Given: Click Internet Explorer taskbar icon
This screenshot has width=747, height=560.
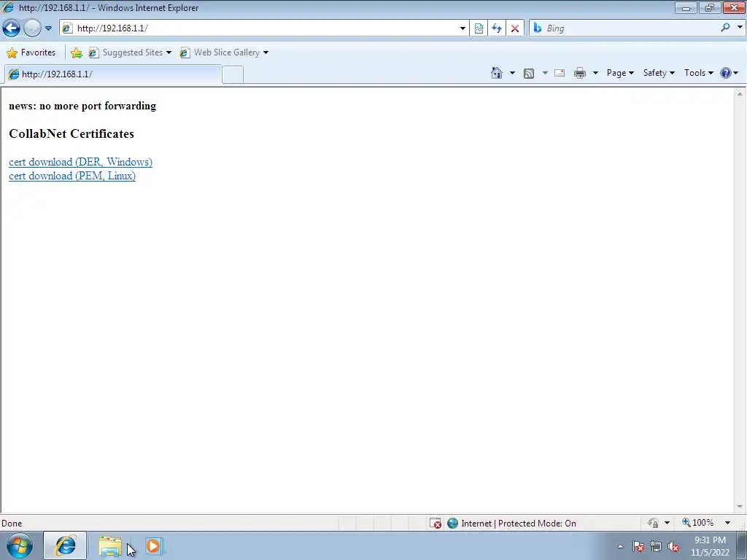Looking at the screenshot, I should click(x=65, y=545).
